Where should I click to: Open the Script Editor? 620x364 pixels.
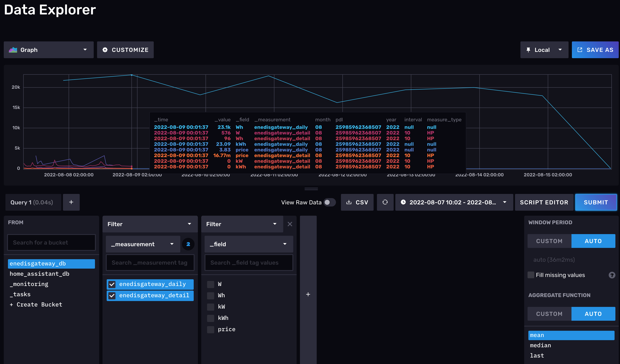pos(544,202)
